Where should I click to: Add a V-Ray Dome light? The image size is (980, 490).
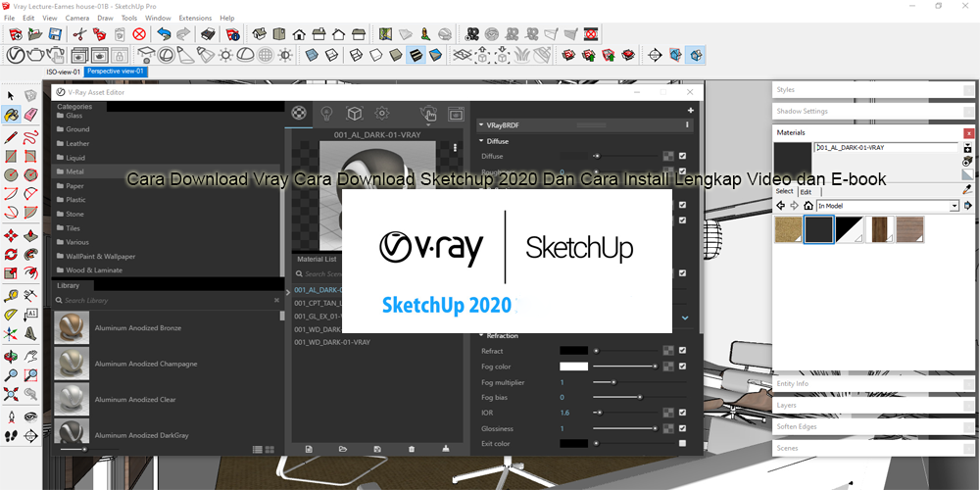coord(246,55)
